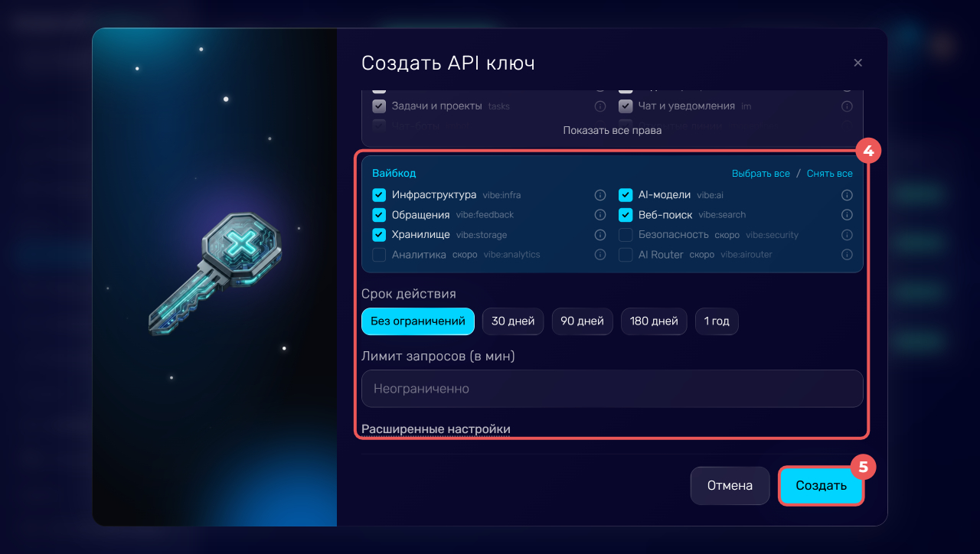The image size is (980, 554).
Task: Toggle the AI Router checkbox
Action: coord(626,255)
